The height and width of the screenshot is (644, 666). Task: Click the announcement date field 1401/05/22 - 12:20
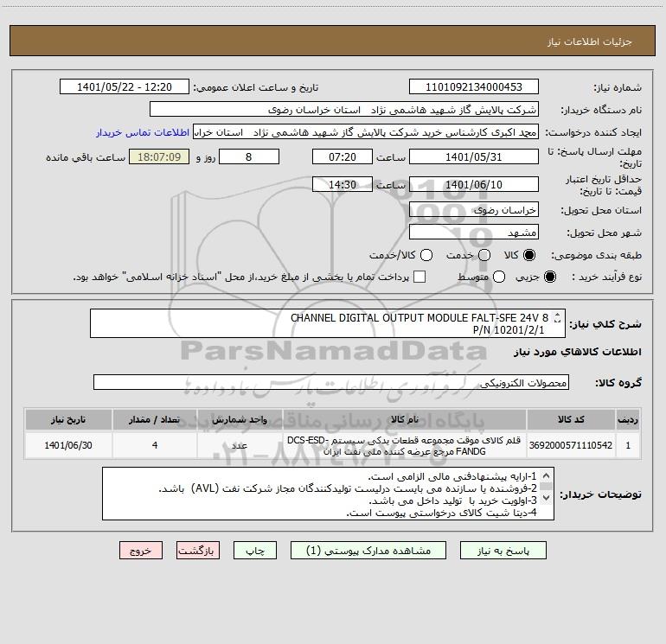coord(125,87)
